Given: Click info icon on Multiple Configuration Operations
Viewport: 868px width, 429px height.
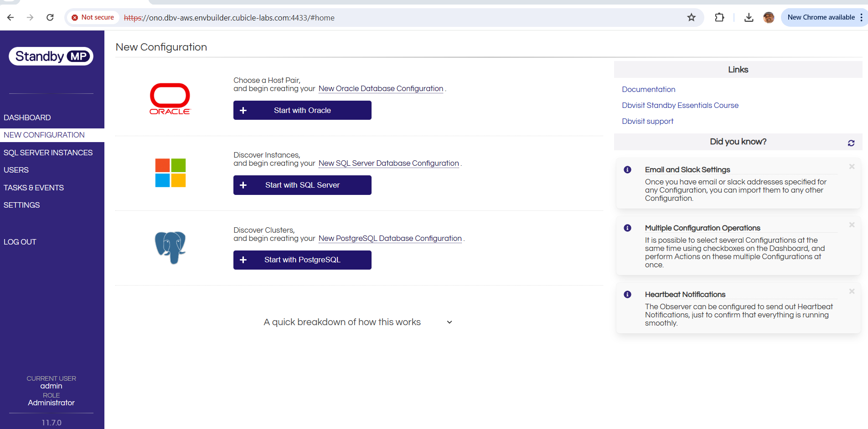Looking at the screenshot, I should [628, 228].
